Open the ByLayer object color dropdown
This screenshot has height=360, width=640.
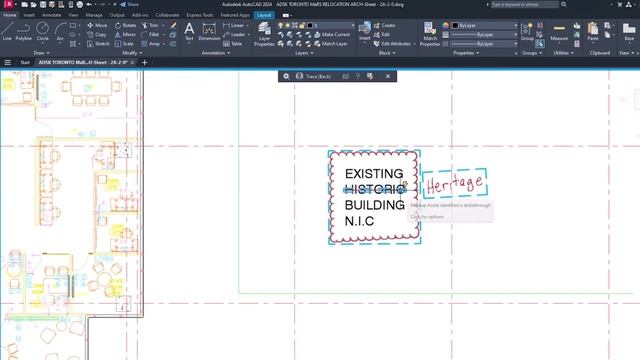coord(485,25)
